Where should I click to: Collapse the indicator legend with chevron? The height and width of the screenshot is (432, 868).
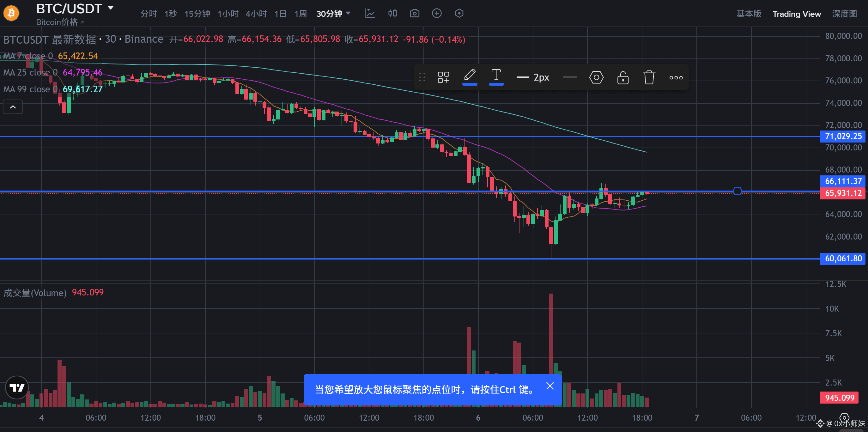coord(13,107)
